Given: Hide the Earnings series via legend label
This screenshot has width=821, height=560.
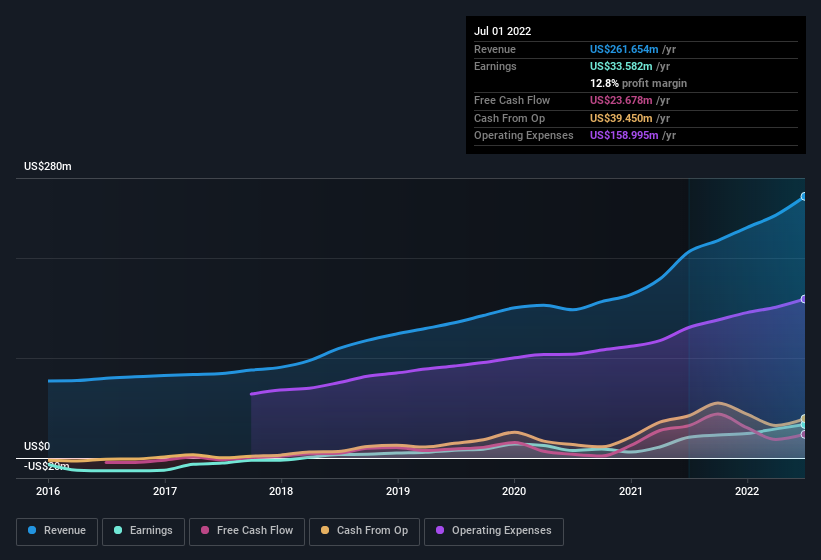Looking at the screenshot, I should pos(149,531).
